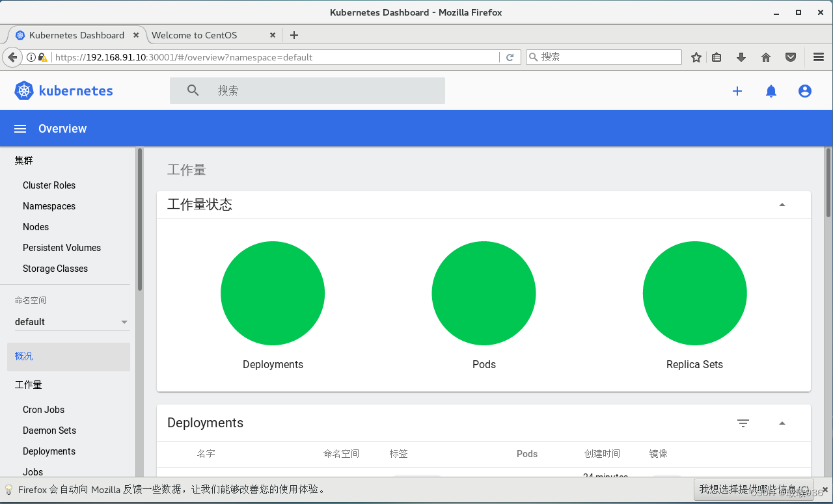Viewport: 833px width, 504px height.
Task: Open Cluster Roles in sidebar
Action: point(49,185)
